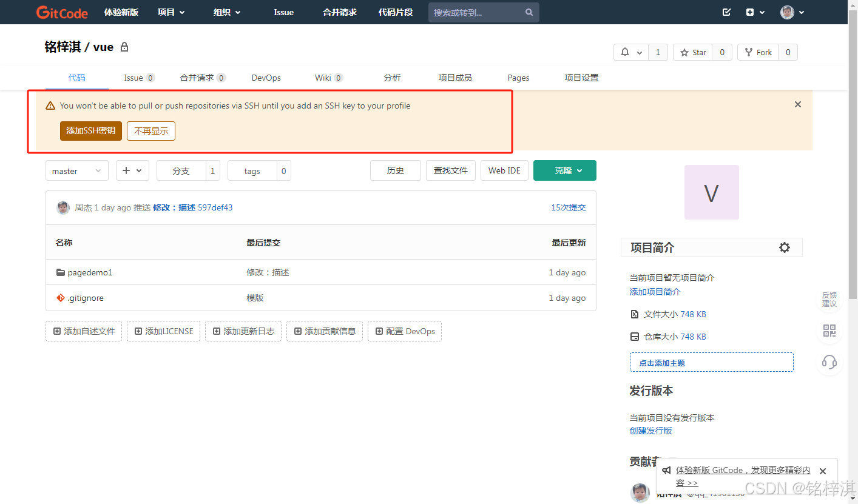
Task: Open the Pages tab
Action: pos(518,78)
